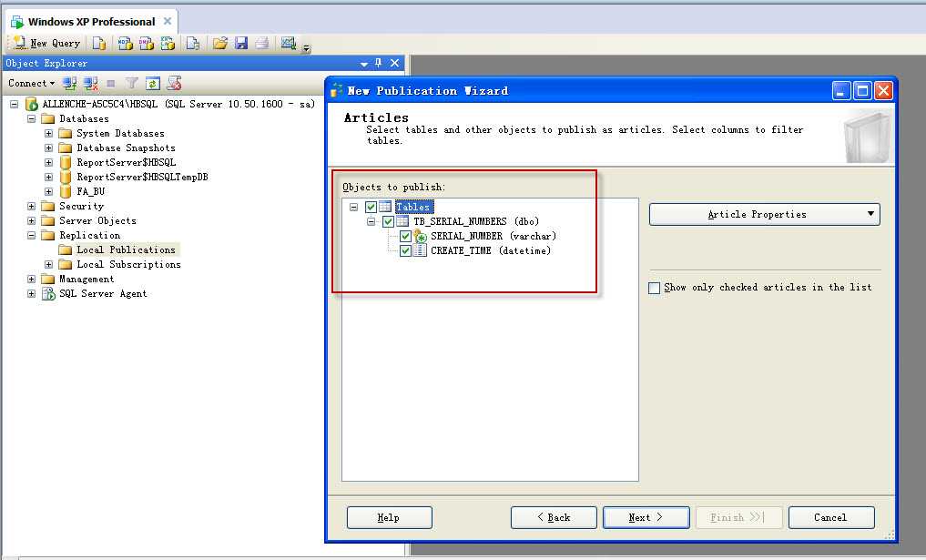This screenshot has height=560, width=926.
Task: Click the ReportServer$HBSQL database cylinder icon
Action: [x=66, y=162]
